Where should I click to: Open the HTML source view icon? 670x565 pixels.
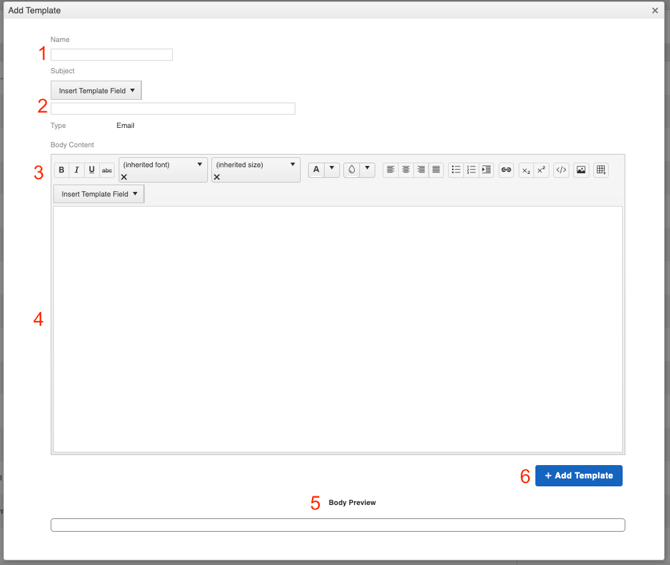[x=561, y=170]
